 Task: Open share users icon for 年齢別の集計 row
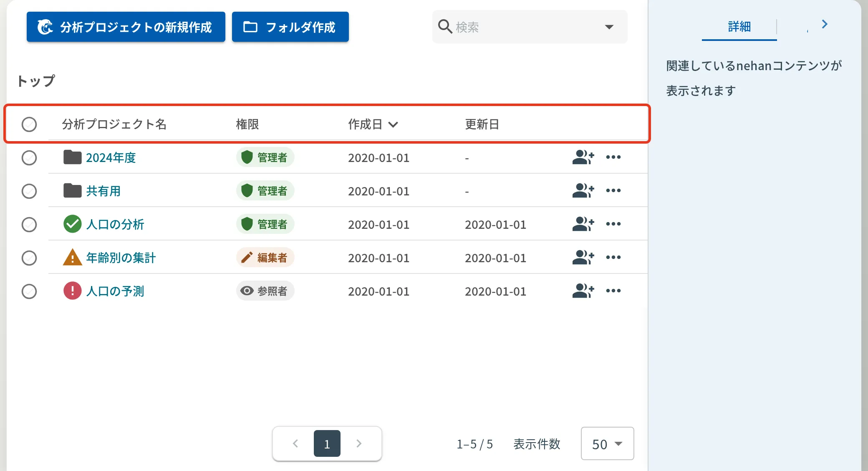tap(583, 257)
